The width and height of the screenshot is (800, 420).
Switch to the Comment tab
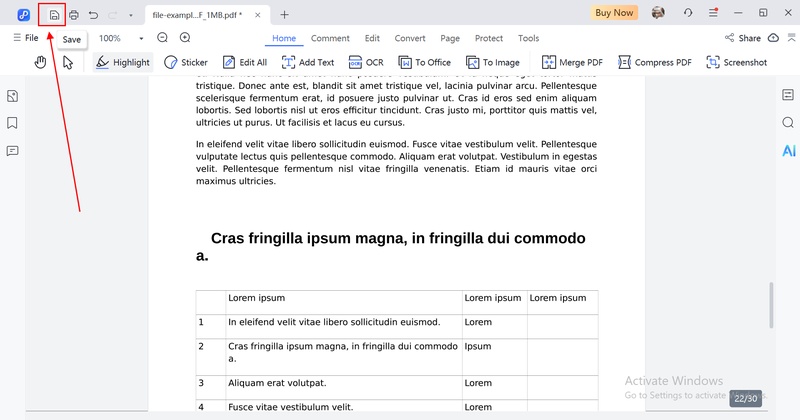pyautogui.click(x=330, y=38)
